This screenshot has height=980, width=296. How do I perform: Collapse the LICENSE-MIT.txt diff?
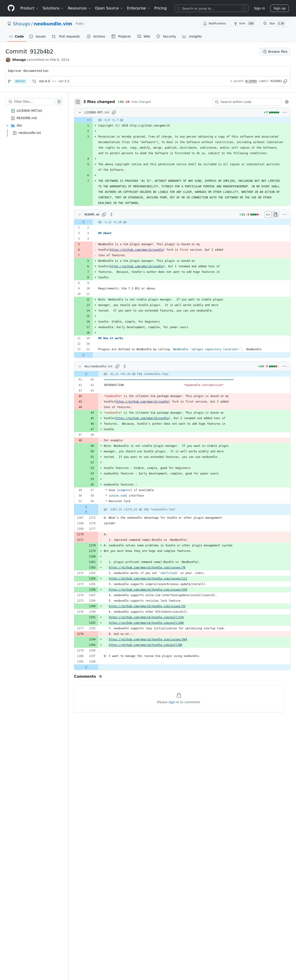[x=80, y=113]
